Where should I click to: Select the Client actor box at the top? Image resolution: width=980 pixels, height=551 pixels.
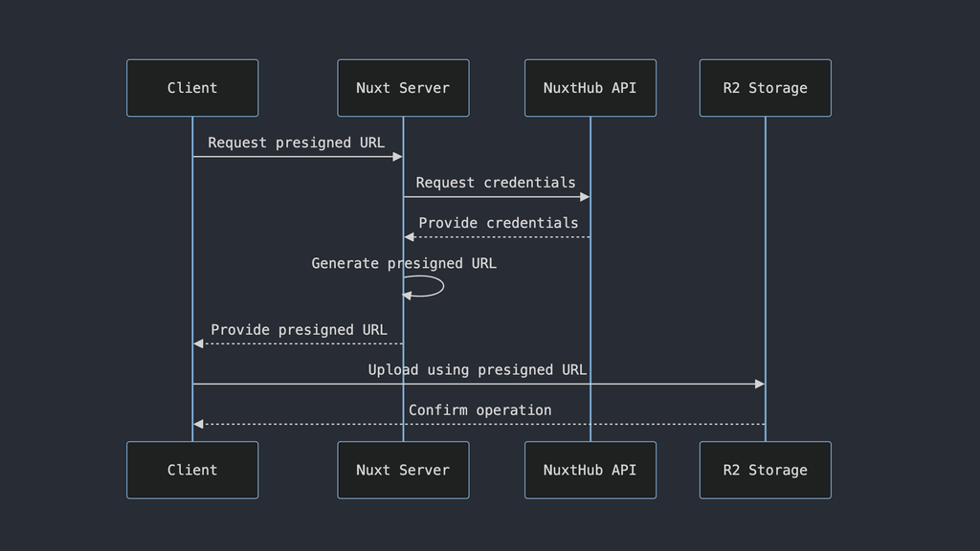tap(191, 87)
